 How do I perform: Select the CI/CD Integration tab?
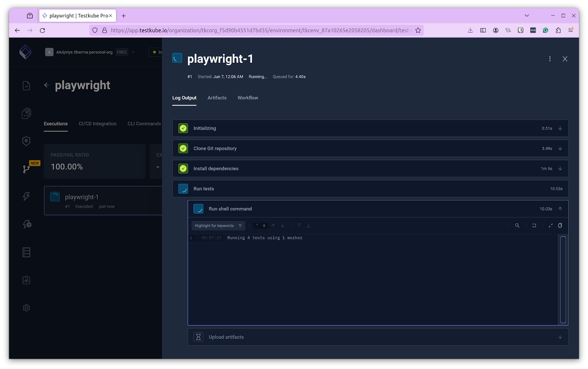pyautogui.click(x=97, y=124)
